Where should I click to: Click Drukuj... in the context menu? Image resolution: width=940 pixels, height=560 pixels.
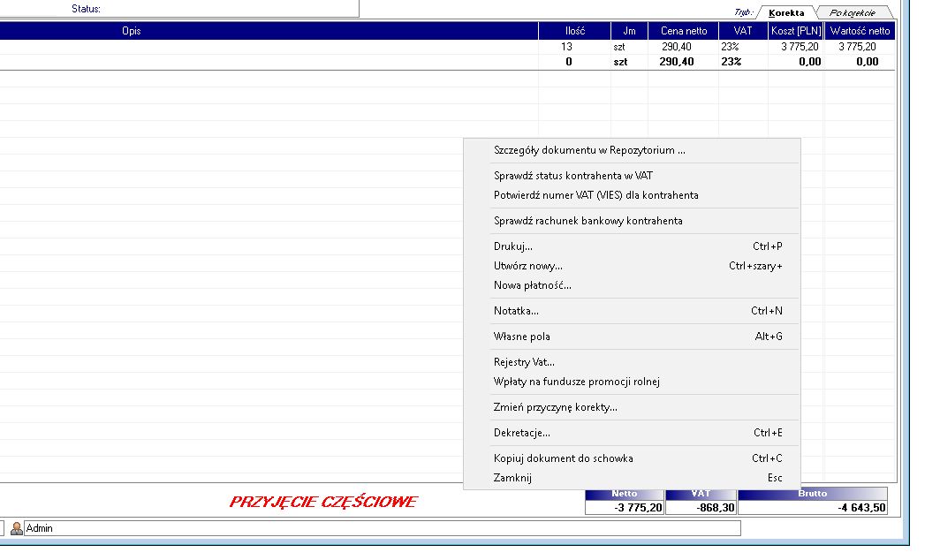tap(513, 246)
